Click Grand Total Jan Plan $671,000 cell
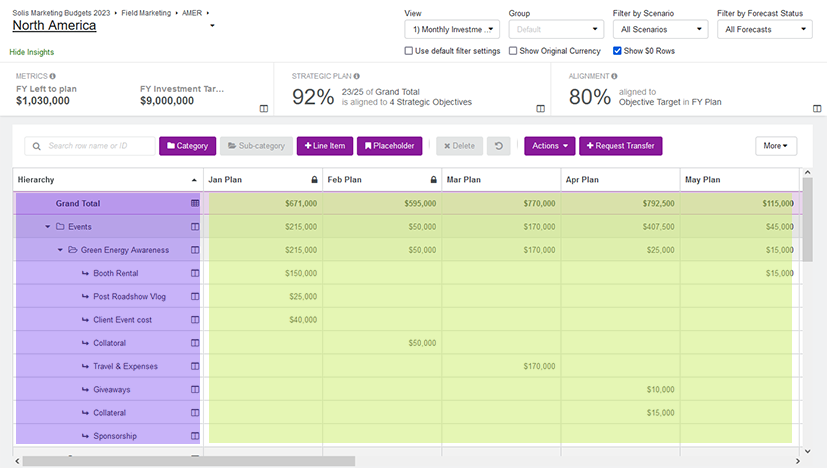The width and height of the screenshot is (827, 468). (263, 203)
